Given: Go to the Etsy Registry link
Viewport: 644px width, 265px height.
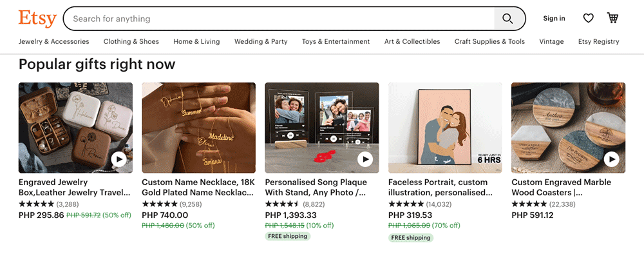Looking at the screenshot, I should point(598,41).
